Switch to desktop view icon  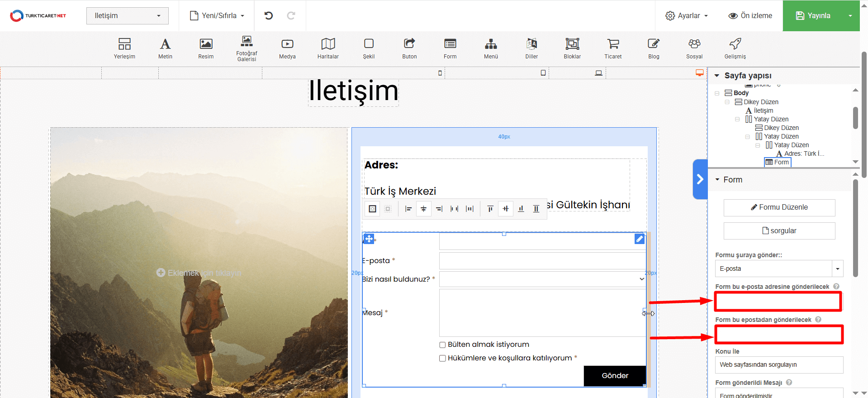click(699, 72)
